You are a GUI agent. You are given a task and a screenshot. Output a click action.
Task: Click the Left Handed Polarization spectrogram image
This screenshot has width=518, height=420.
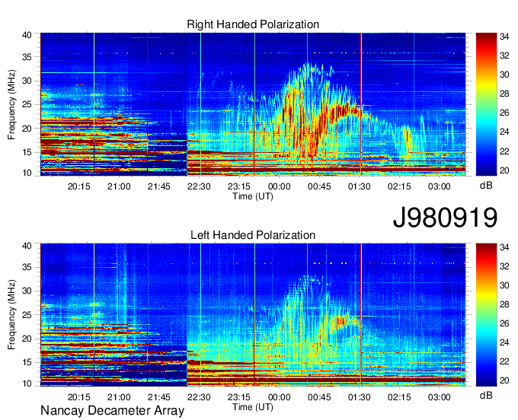(x=253, y=315)
